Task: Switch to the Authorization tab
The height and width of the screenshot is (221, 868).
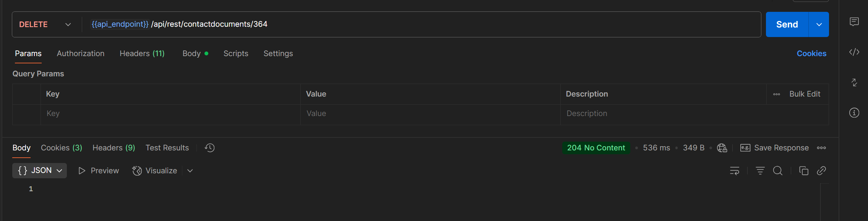Action: pos(81,53)
